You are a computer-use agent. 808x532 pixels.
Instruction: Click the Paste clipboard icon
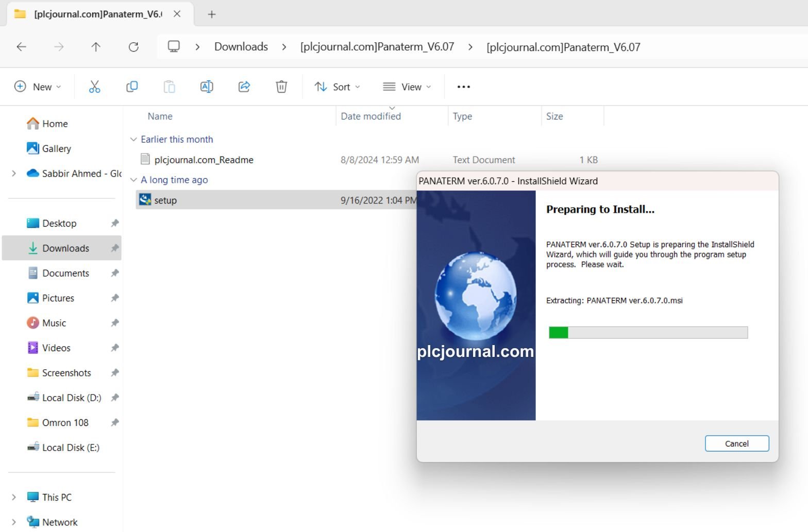(169, 87)
